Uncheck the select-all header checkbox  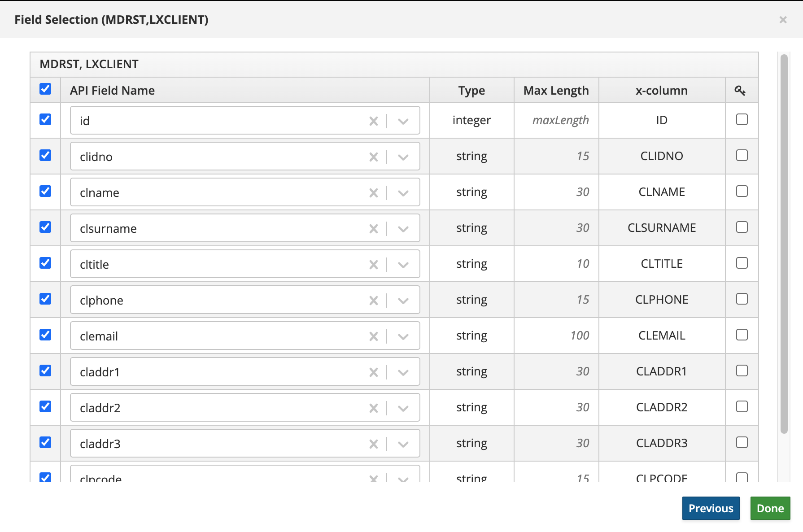[45, 89]
